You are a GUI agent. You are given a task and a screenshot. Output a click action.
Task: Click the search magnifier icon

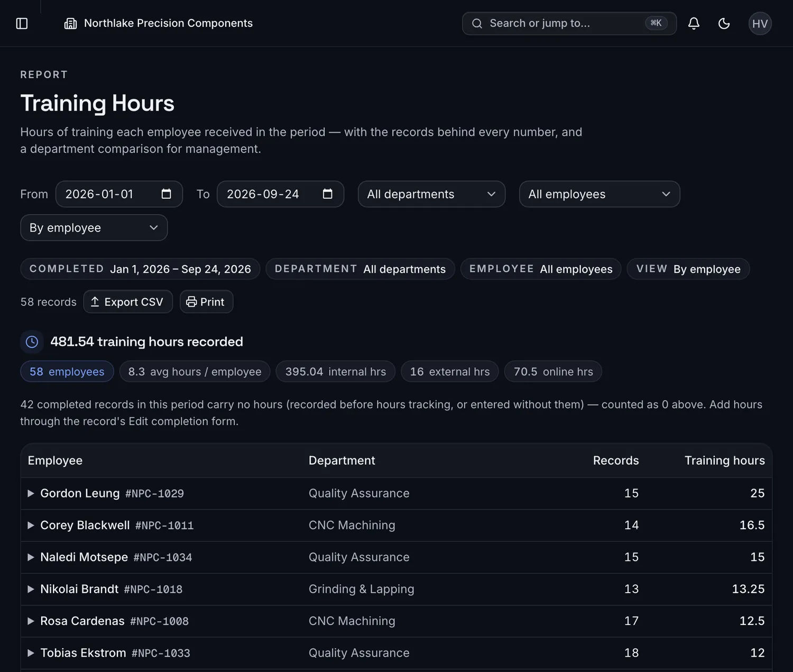477,23
